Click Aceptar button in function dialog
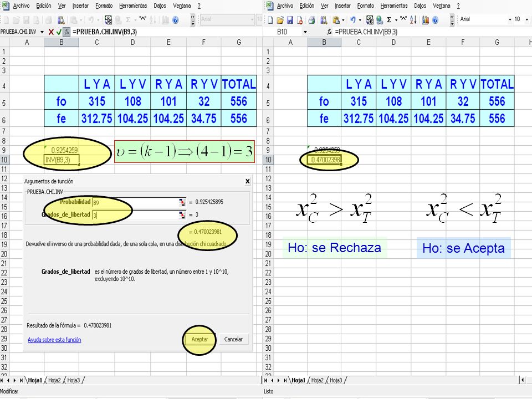Viewport: 532px width, 399px height. 199,339
